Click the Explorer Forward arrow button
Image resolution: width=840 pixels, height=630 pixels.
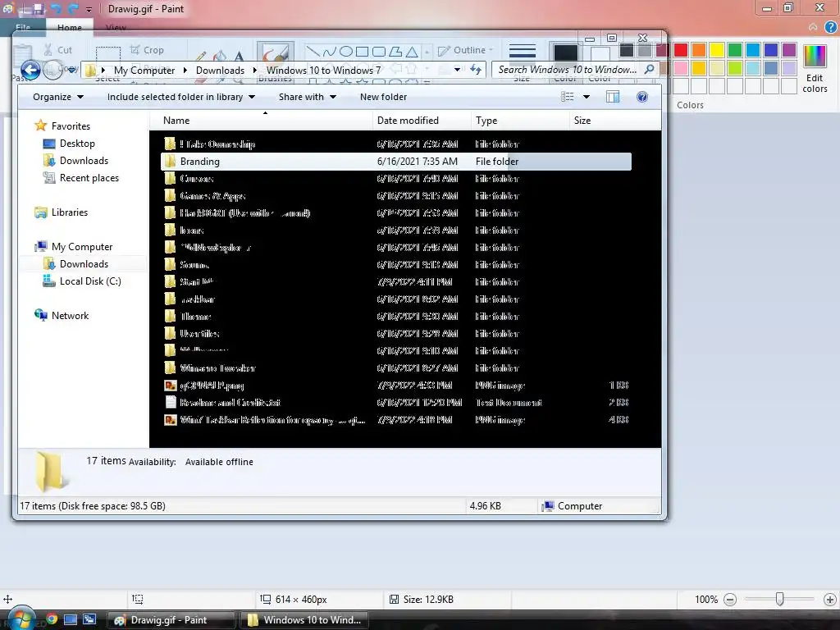click(52, 70)
